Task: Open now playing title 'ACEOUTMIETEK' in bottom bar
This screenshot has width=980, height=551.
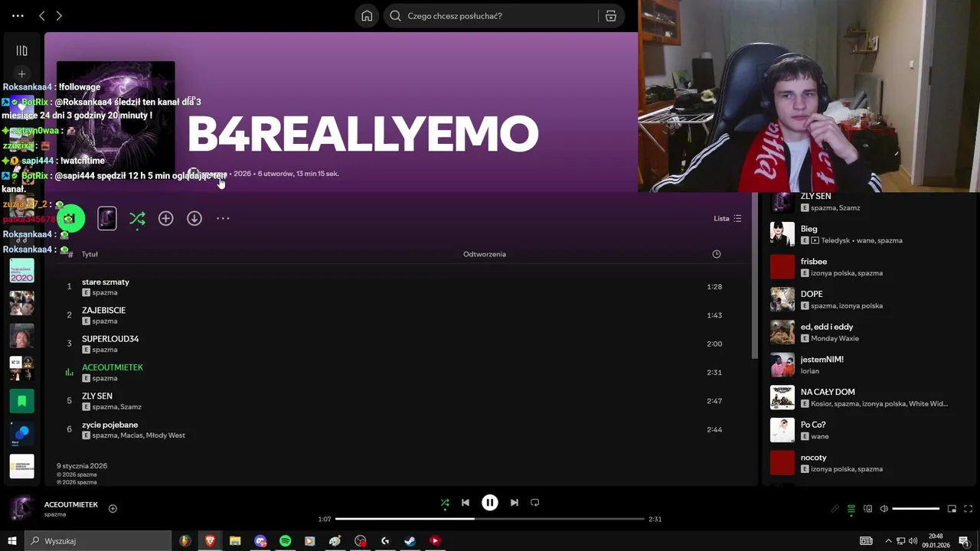Action: pyautogui.click(x=71, y=505)
